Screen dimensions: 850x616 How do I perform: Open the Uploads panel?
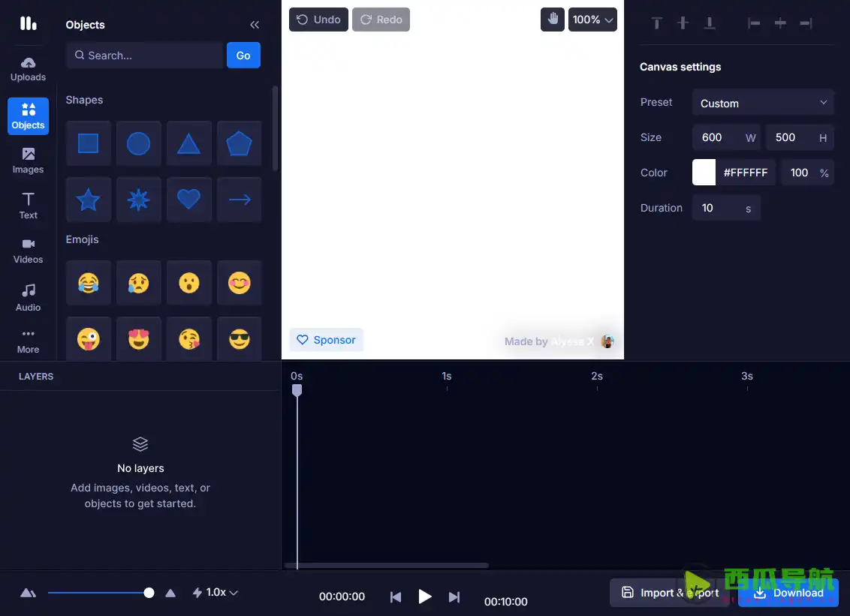point(28,69)
